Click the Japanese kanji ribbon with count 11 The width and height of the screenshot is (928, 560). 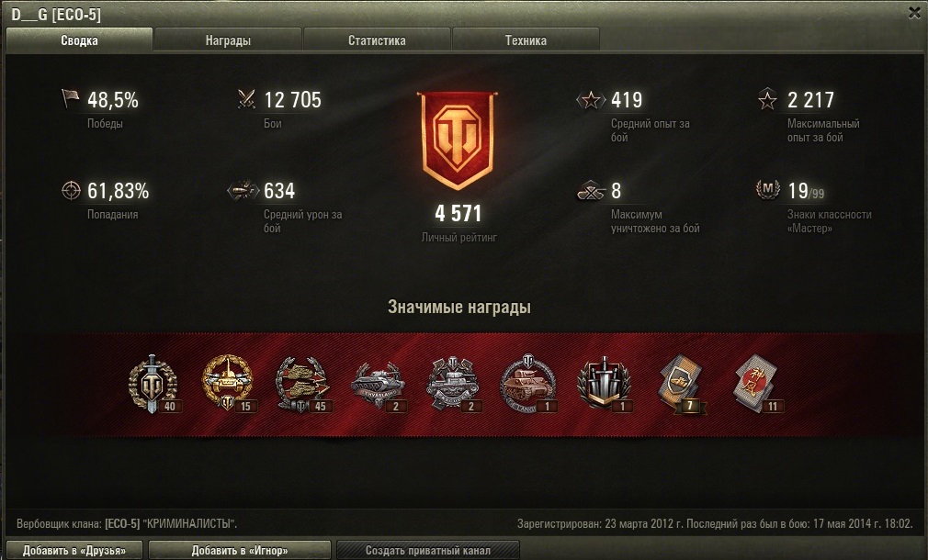click(x=756, y=383)
